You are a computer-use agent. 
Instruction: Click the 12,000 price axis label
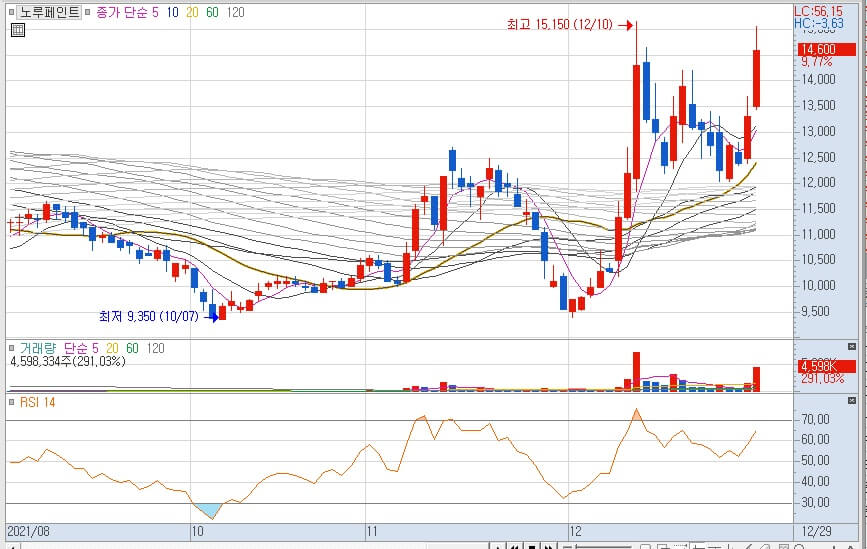(x=818, y=182)
